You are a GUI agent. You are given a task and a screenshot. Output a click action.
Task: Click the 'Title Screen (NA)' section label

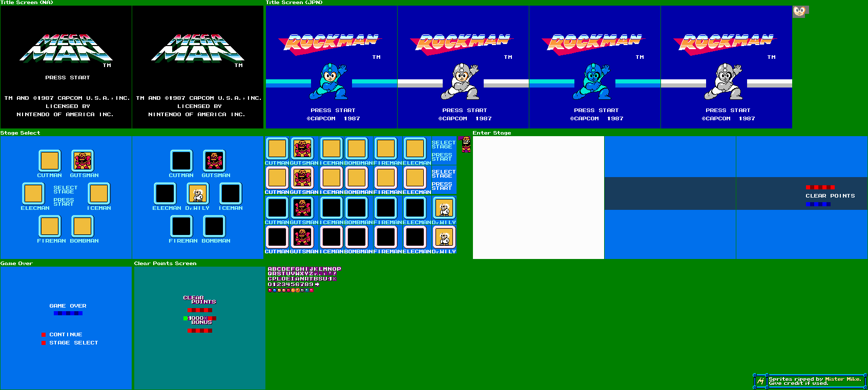27,3
